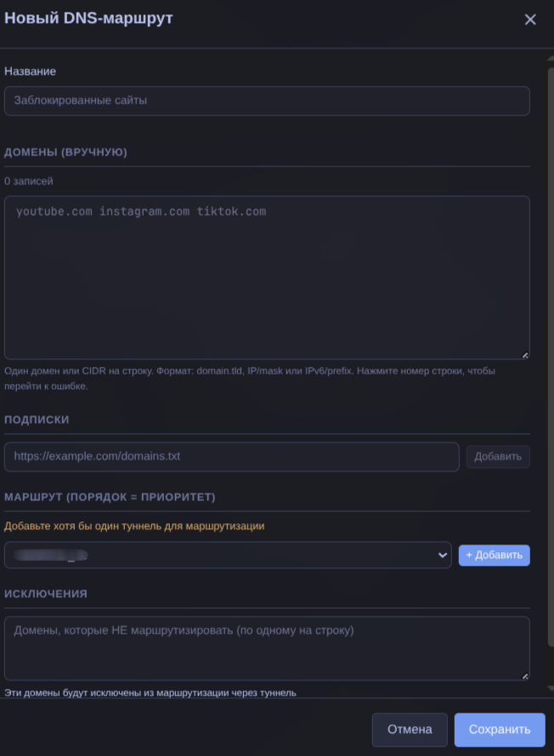Click the subscription URL input field
The height and width of the screenshot is (756, 554).
[232, 456]
